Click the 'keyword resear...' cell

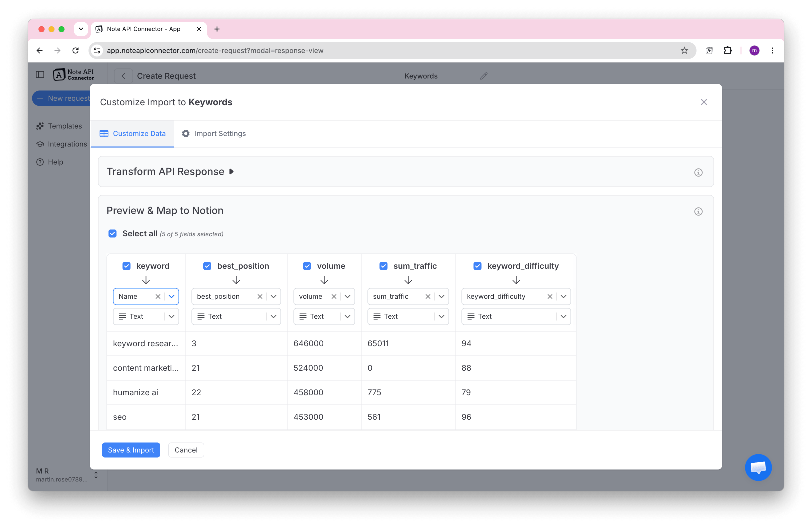click(x=146, y=343)
